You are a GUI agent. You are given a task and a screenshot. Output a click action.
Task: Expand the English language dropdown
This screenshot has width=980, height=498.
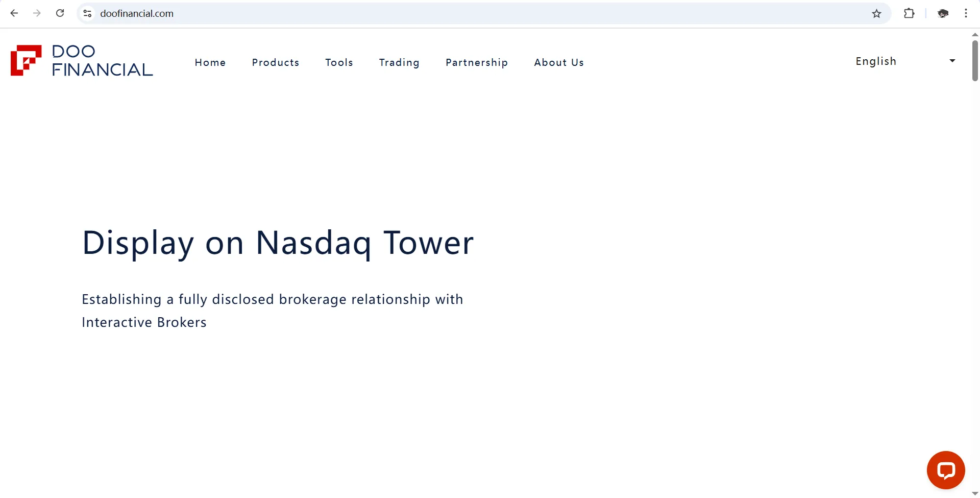pos(905,61)
